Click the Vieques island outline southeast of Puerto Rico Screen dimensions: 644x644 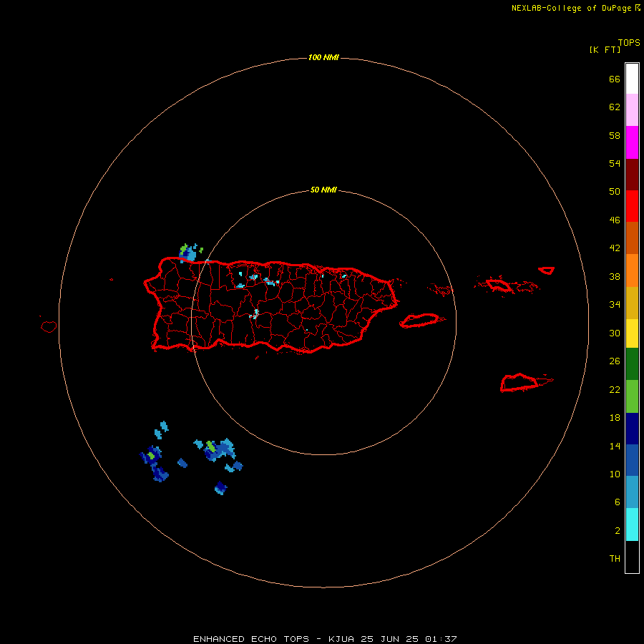[421, 320]
